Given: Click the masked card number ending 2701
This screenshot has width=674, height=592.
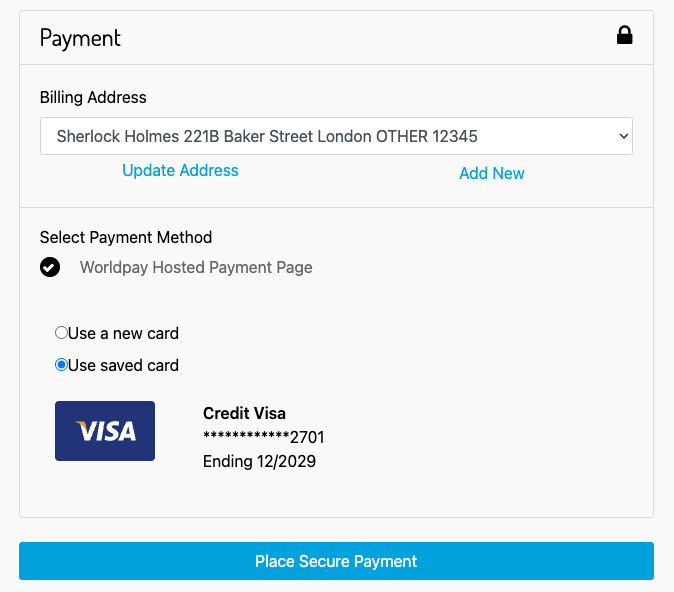Looking at the screenshot, I should (263, 437).
